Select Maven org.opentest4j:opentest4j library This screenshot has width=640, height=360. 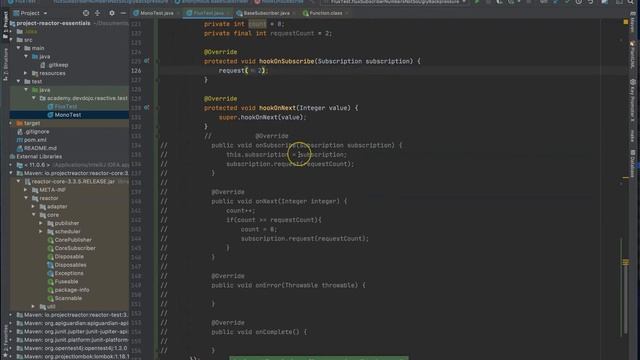[75, 348]
